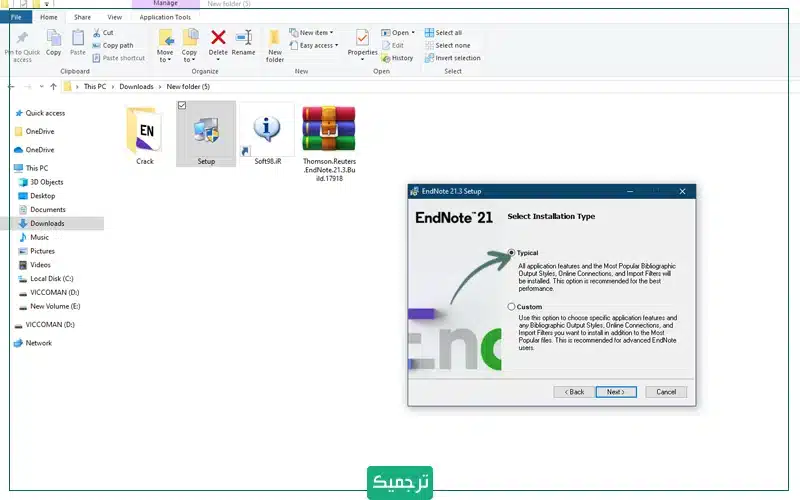Click Next in EndNote setup
Image resolution: width=800 pixels, height=500 pixels.
click(616, 392)
